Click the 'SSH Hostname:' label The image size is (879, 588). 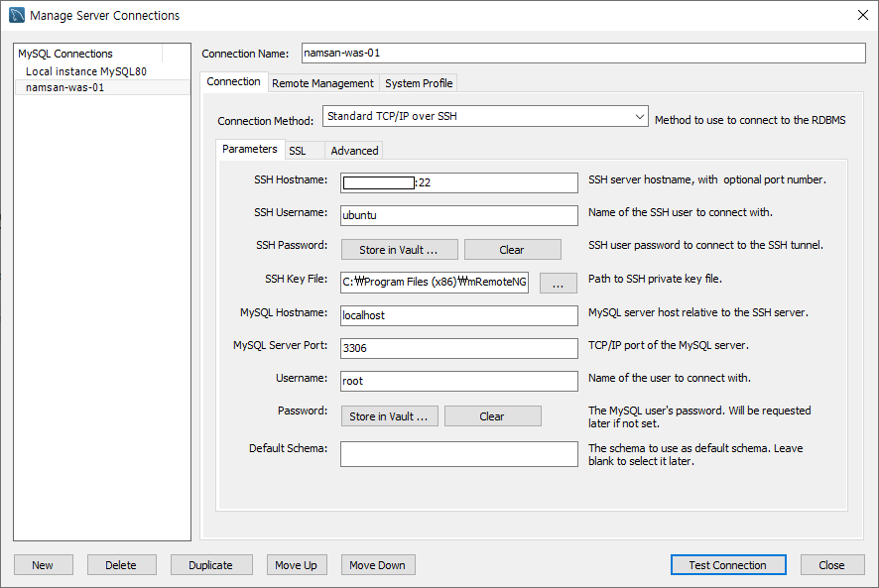pyautogui.click(x=291, y=179)
